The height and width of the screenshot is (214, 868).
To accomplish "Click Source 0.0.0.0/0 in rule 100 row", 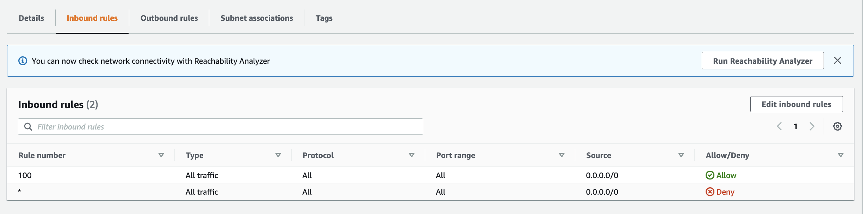I will 602,175.
